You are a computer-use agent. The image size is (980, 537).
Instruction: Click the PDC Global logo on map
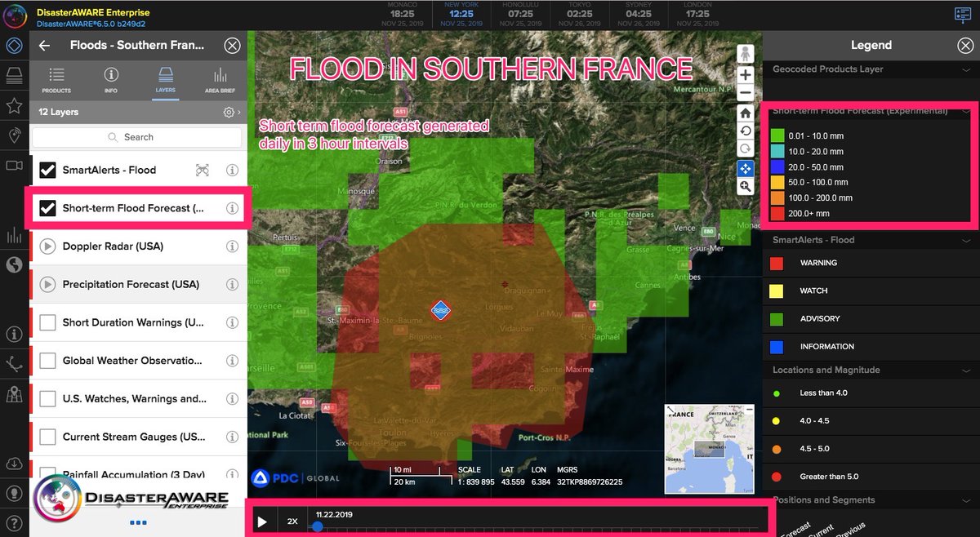coord(296,478)
